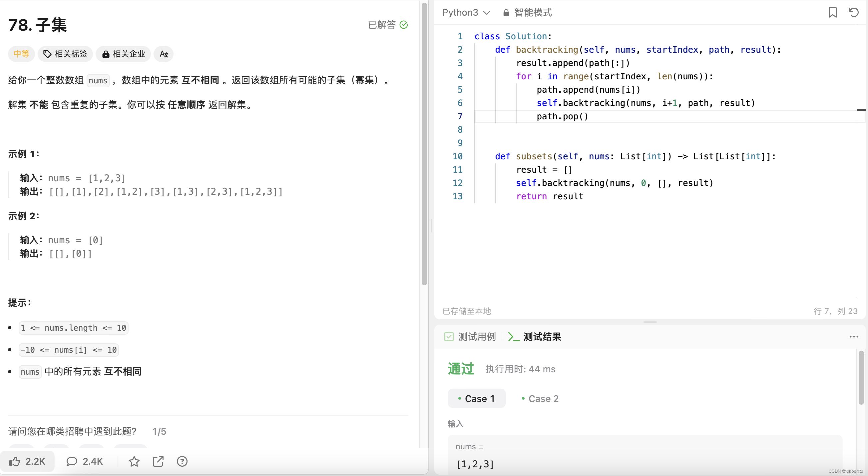
Task: Click the 'class Solution:' code line
Action: pyautogui.click(x=513, y=36)
